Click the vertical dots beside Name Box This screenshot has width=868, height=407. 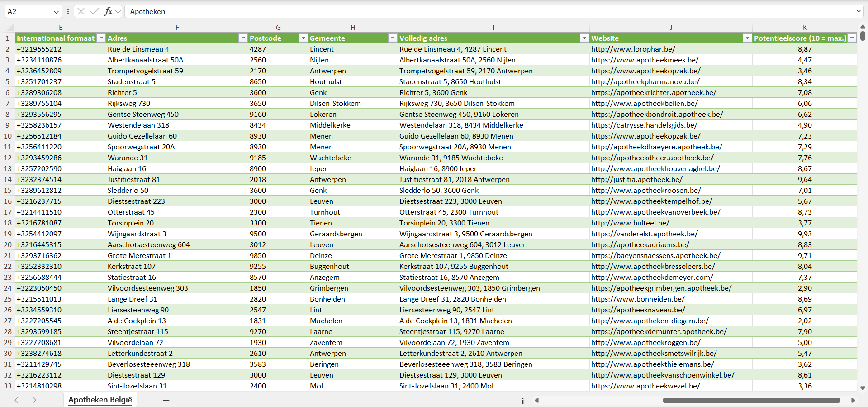pyautogui.click(x=68, y=11)
